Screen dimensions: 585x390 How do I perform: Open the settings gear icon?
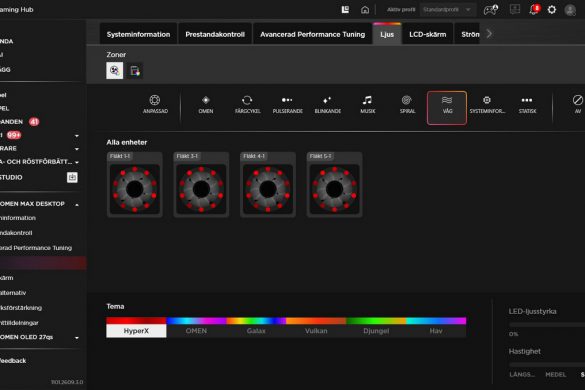[551, 10]
